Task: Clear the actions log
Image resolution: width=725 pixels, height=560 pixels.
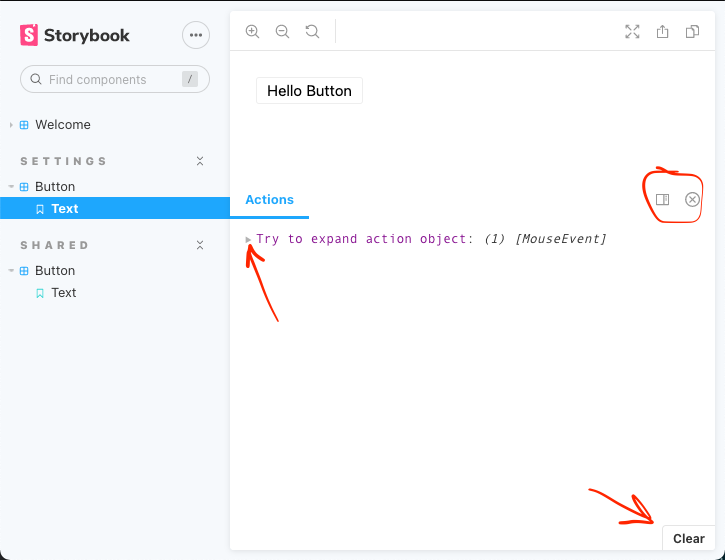Action: coord(688,538)
